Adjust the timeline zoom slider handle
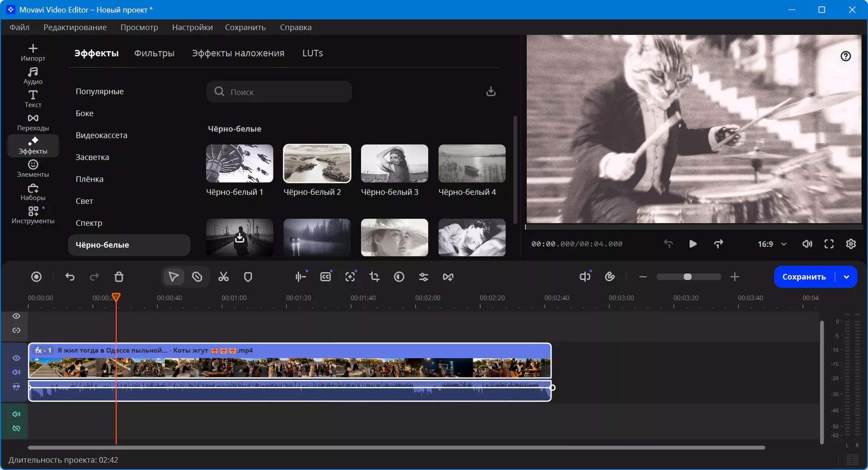Image resolution: width=868 pixels, height=470 pixels. pyautogui.click(x=688, y=277)
